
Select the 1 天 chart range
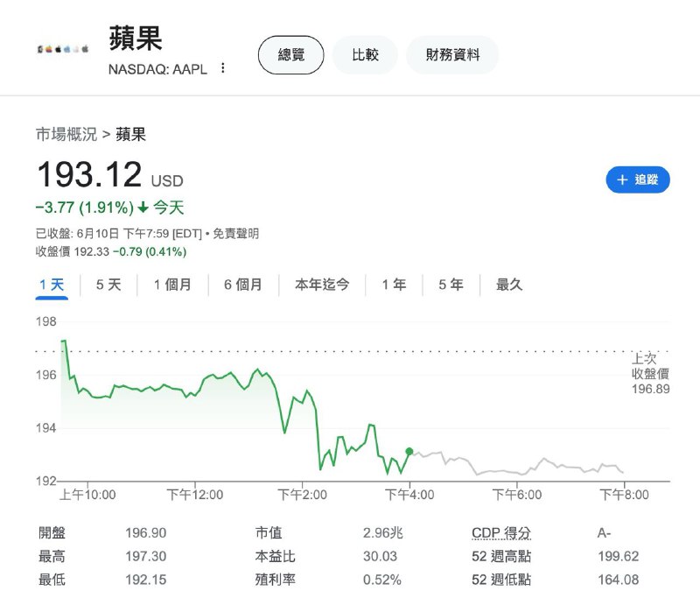point(52,285)
